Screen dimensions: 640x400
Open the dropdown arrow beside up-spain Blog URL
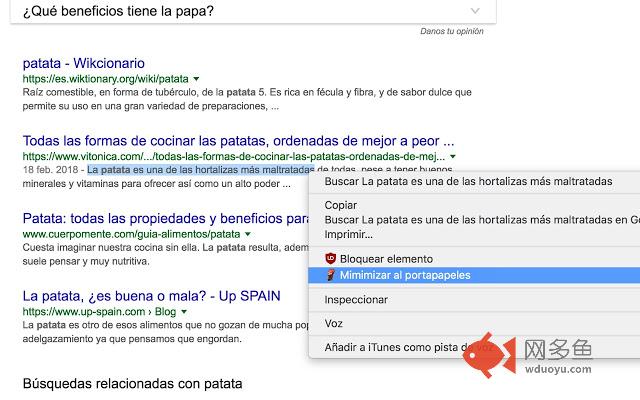coord(184,312)
